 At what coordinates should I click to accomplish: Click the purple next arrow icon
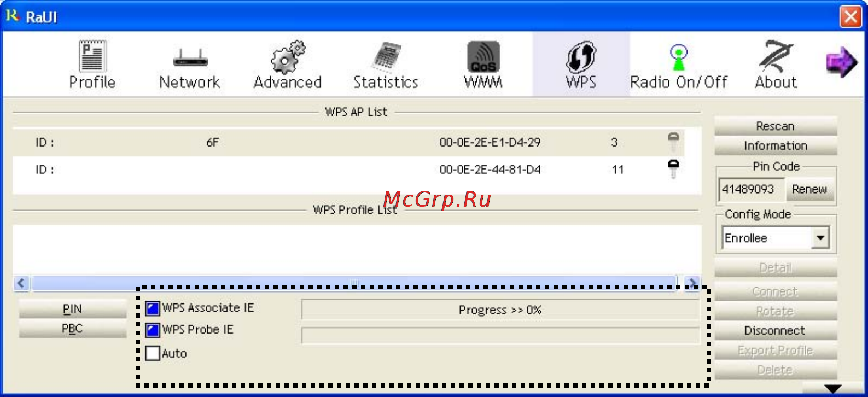tap(841, 62)
